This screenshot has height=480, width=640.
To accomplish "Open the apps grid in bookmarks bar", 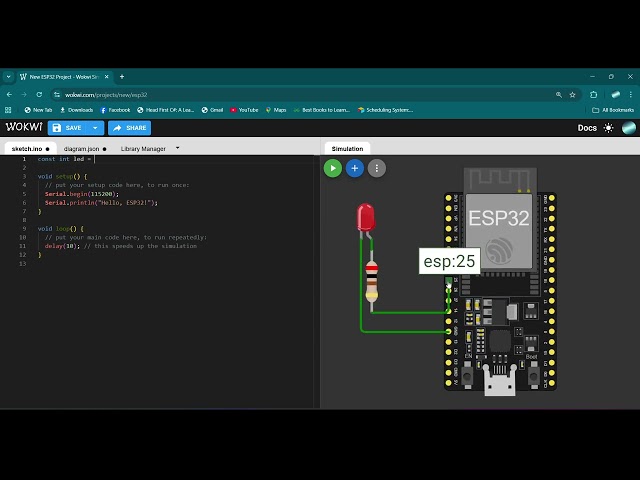I will [x=8, y=110].
